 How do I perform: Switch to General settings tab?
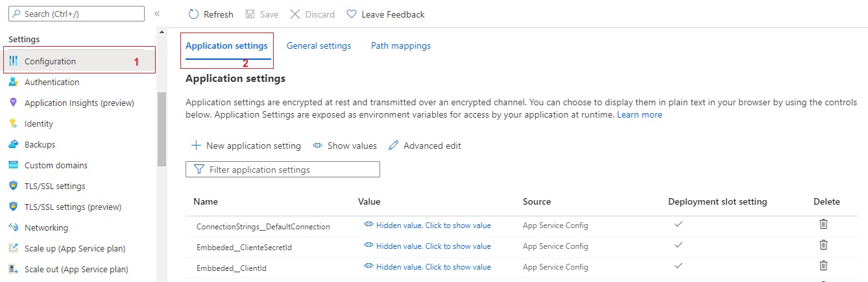[x=319, y=46]
